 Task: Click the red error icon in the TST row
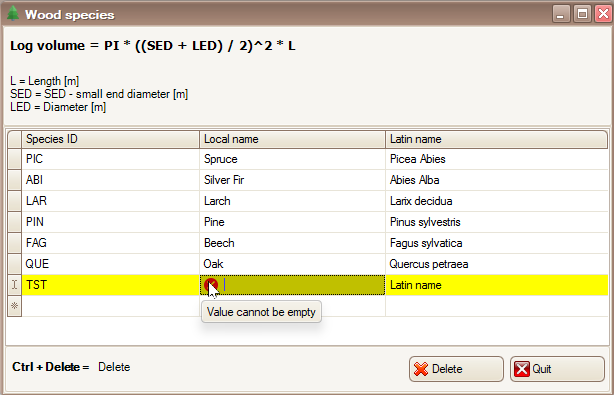[211, 285]
